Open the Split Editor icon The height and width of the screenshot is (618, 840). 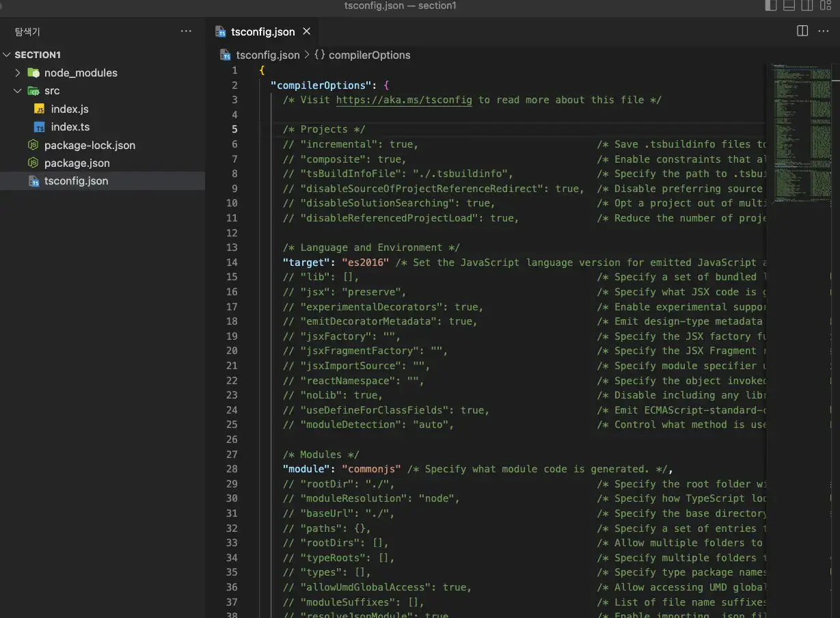(x=801, y=31)
